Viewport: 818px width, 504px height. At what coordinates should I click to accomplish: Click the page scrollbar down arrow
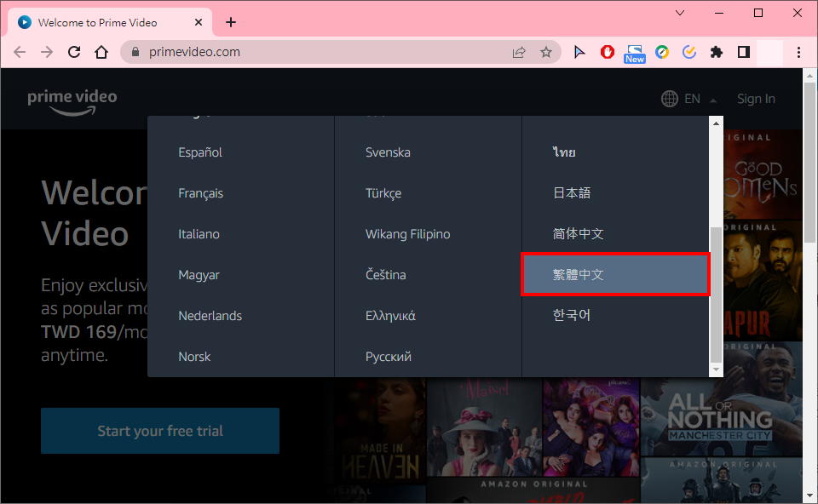tap(809, 495)
